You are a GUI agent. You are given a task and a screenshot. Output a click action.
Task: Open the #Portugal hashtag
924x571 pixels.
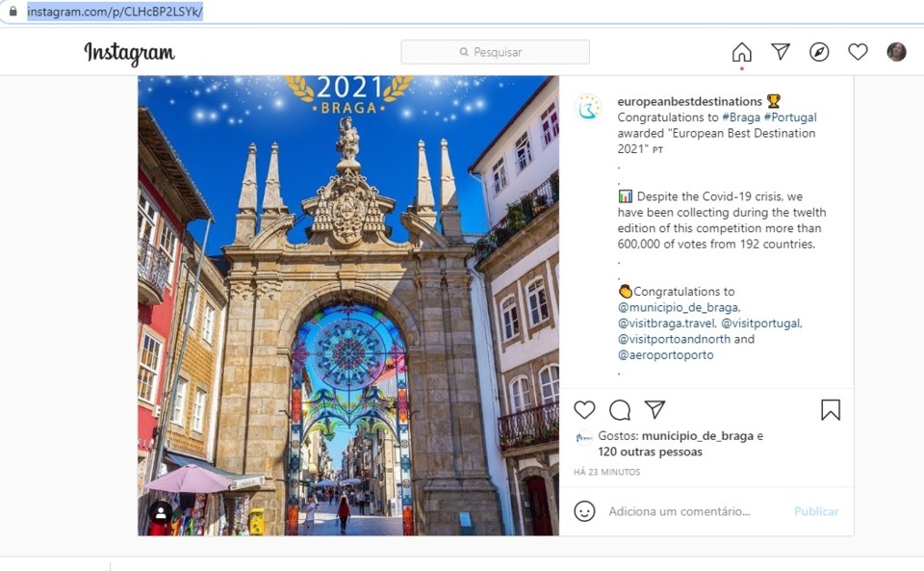click(790, 117)
